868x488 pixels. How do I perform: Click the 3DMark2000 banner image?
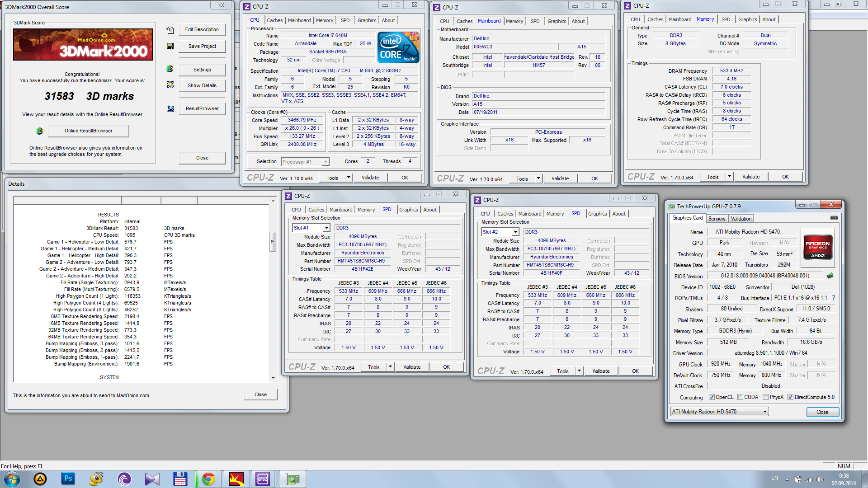tap(83, 45)
